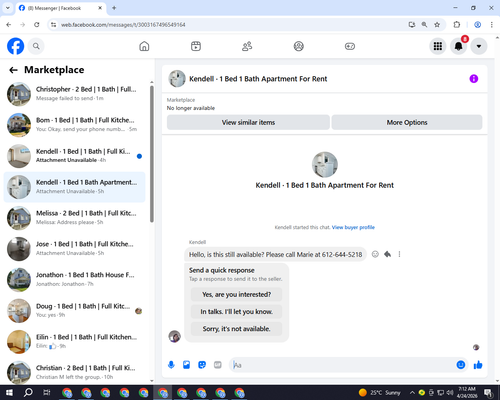Image resolution: width=500 pixels, height=400 pixels.
Task: Open the Chrome three-dot menu
Action: [x=491, y=25]
